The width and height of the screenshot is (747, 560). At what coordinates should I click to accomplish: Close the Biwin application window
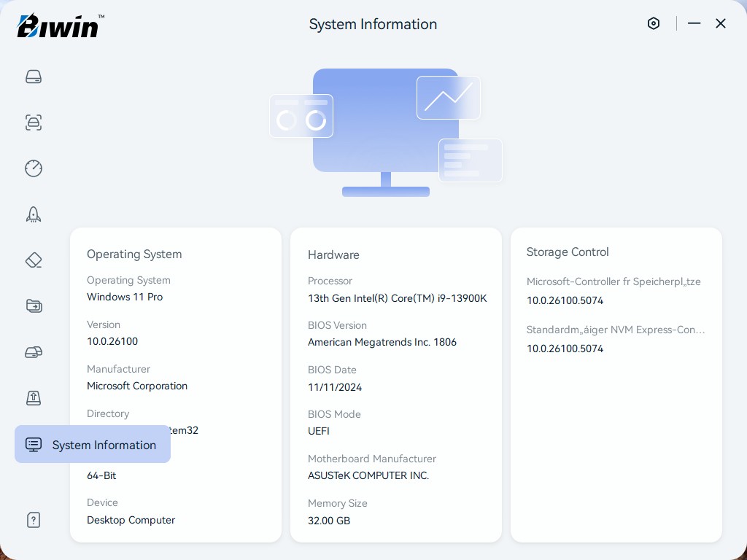point(721,23)
